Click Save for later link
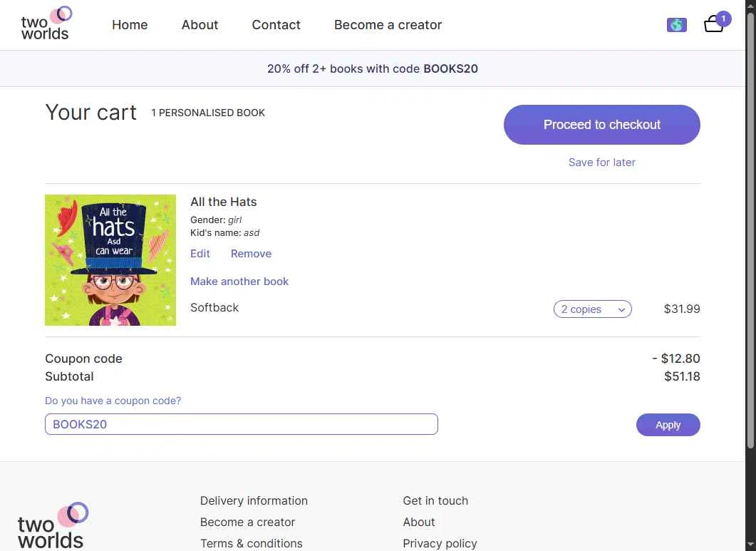This screenshot has height=551, width=756. click(601, 162)
